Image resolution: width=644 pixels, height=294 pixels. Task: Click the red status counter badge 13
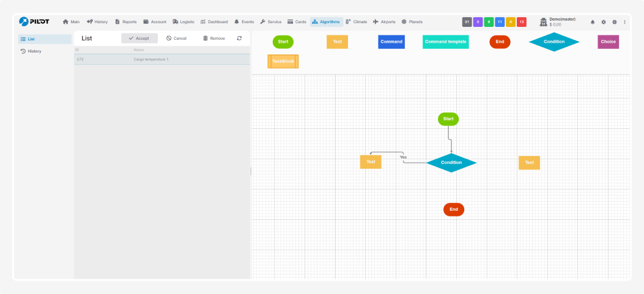521,22
